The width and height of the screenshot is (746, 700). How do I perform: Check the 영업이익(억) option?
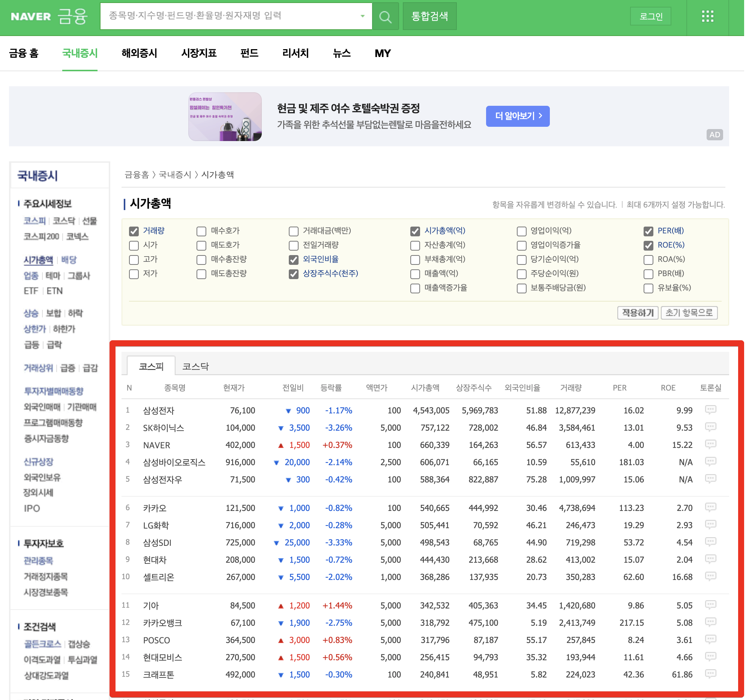click(521, 231)
